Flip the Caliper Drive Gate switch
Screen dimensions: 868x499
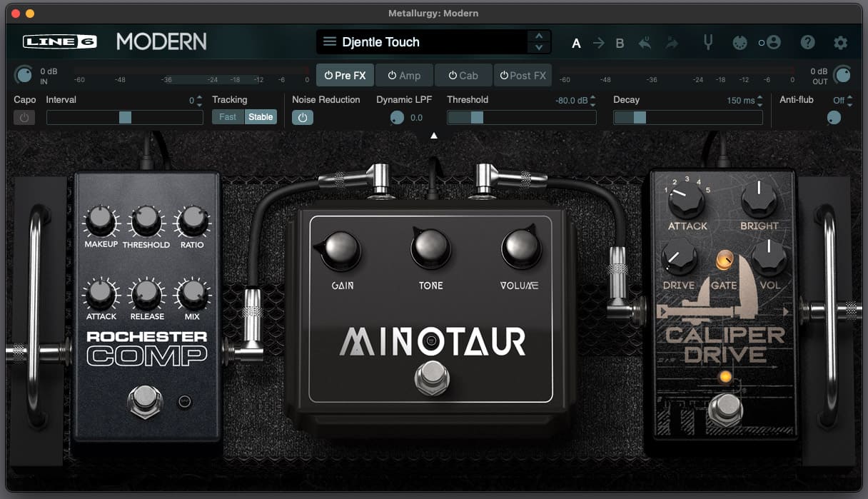coord(725,261)
